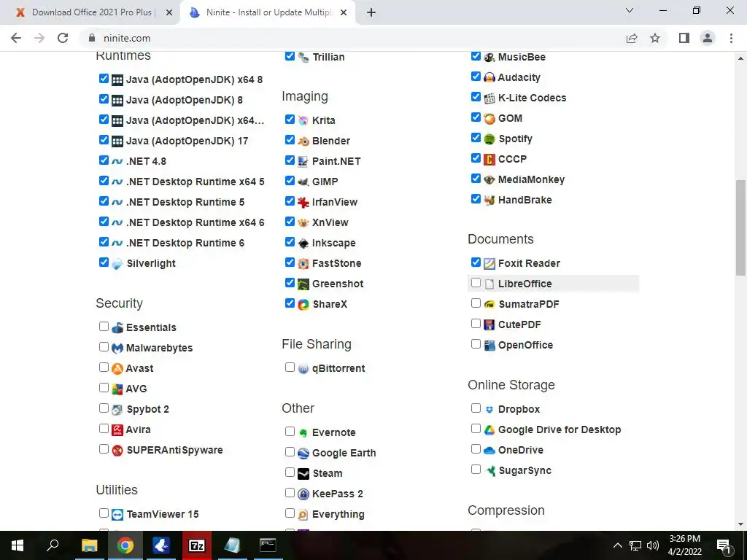747x560 pixels.
Task: Check the SumatraPDF checkbox
Action: (476, 303)
